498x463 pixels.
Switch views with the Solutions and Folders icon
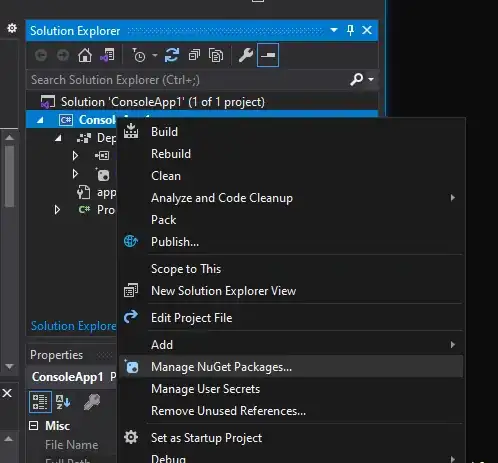(x=107, y=55)
